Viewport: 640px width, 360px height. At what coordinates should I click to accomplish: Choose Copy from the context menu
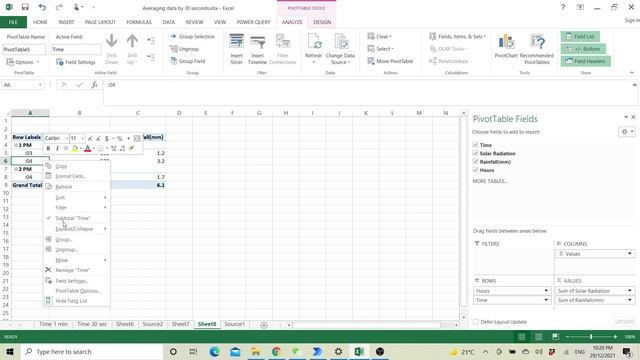pyautogui.click(x=77, y=166)
